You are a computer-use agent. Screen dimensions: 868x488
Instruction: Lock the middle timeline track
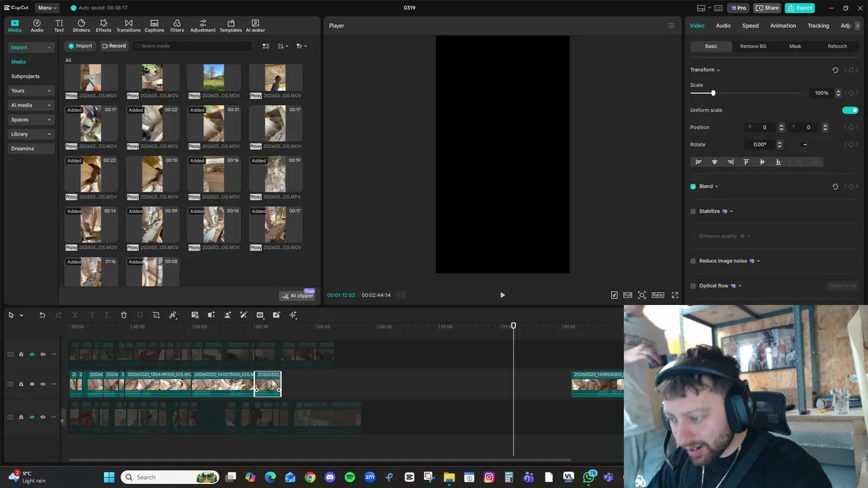21,384
